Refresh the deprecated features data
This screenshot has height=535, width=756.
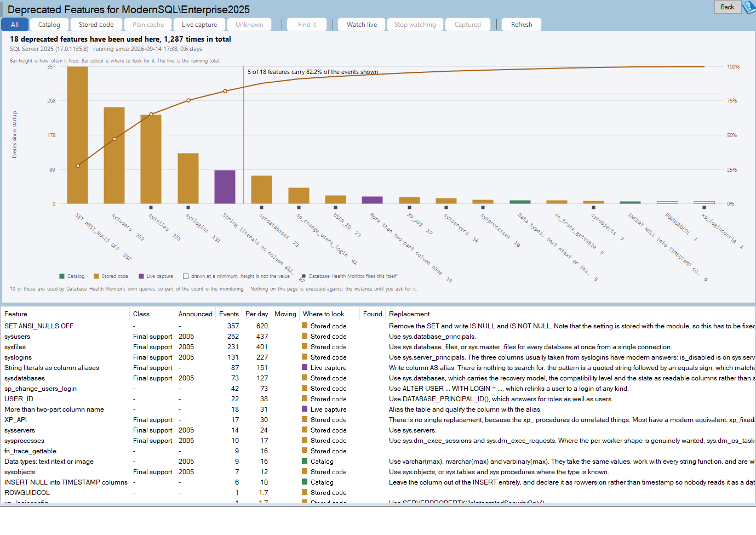pyautogui.click(x=522, y=25)
